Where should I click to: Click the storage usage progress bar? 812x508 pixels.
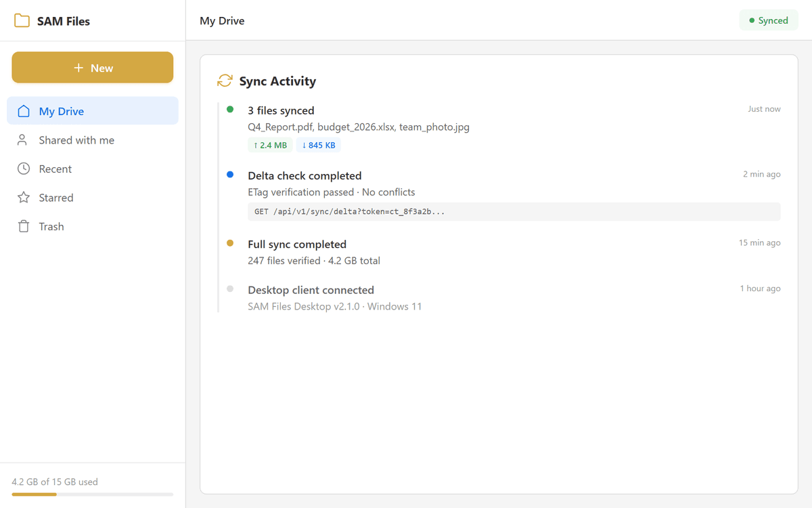coord(93,494)
